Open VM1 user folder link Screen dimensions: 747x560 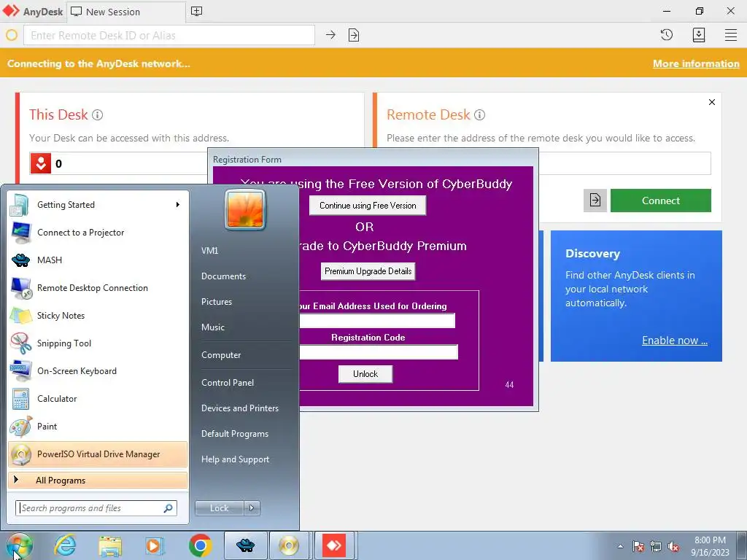coord(209,251)
